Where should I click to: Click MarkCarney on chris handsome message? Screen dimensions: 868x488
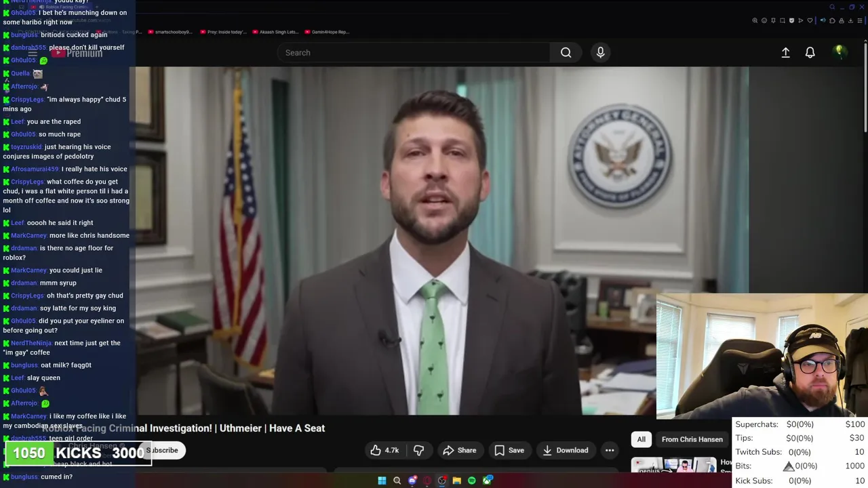pos(28,235)
